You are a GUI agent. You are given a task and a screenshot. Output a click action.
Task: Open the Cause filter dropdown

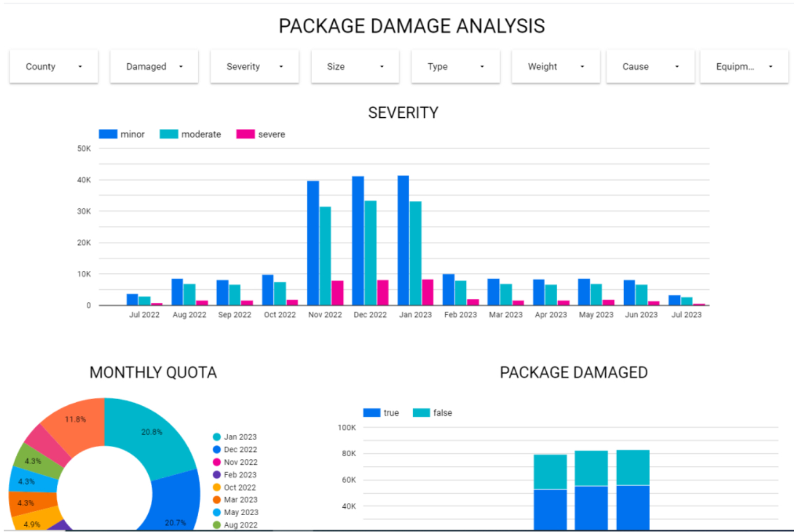coord(650,67)
